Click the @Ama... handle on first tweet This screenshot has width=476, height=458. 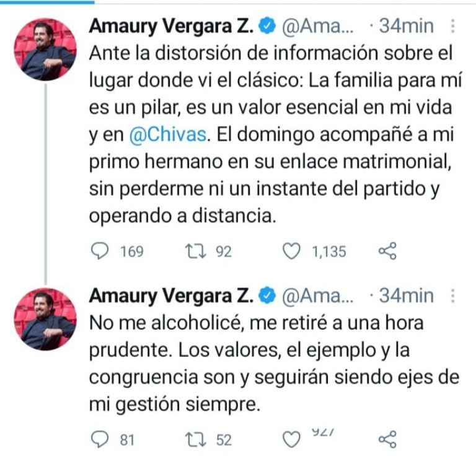point(317,27)
